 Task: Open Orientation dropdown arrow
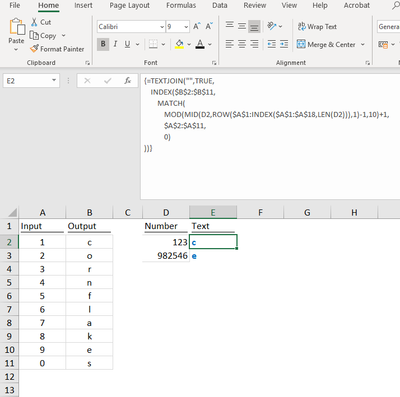tap(280, 26)
